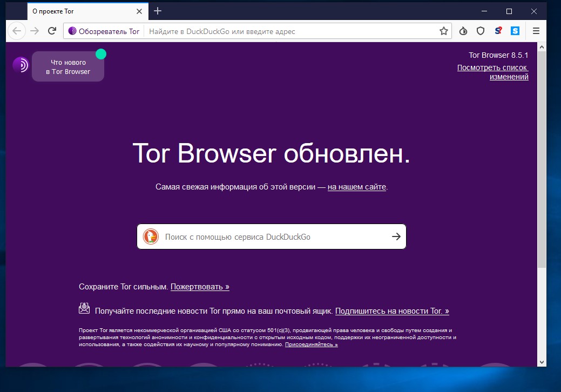561x392 pixels.
Task: Open the Tor onion toolbar button
Action: (463, 31)
